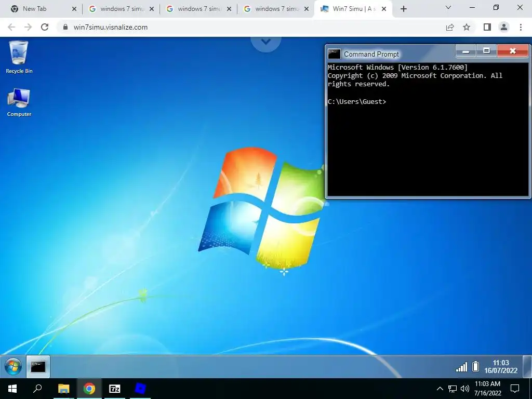Bookmark this page with star icon

(467, 27)
